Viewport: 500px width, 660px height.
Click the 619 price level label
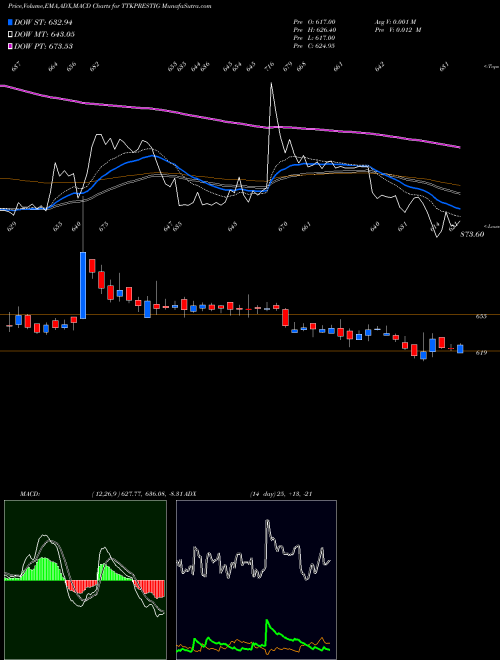click(x=481, y=353)
